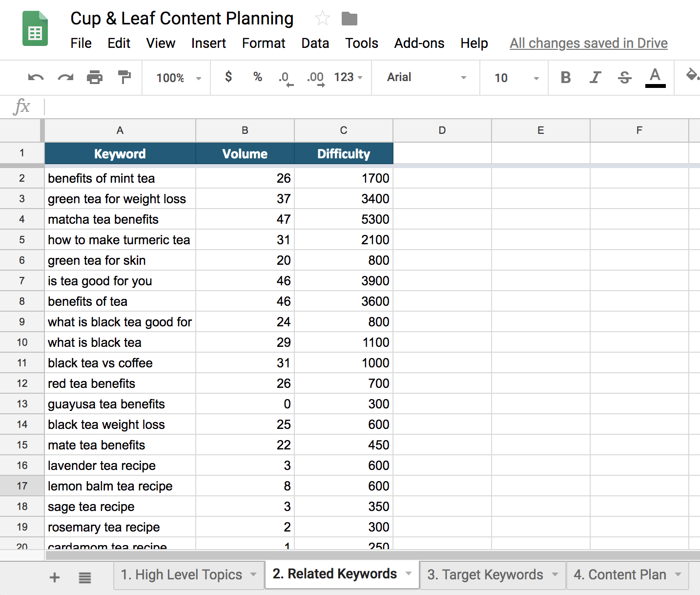Toggle strikethrough formatting

(624, 78)
